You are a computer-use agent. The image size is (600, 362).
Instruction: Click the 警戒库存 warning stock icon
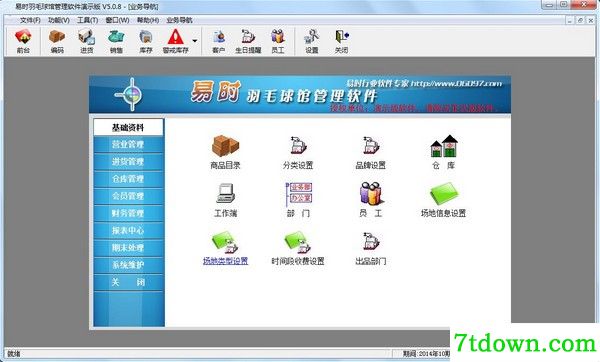point(176,41)
